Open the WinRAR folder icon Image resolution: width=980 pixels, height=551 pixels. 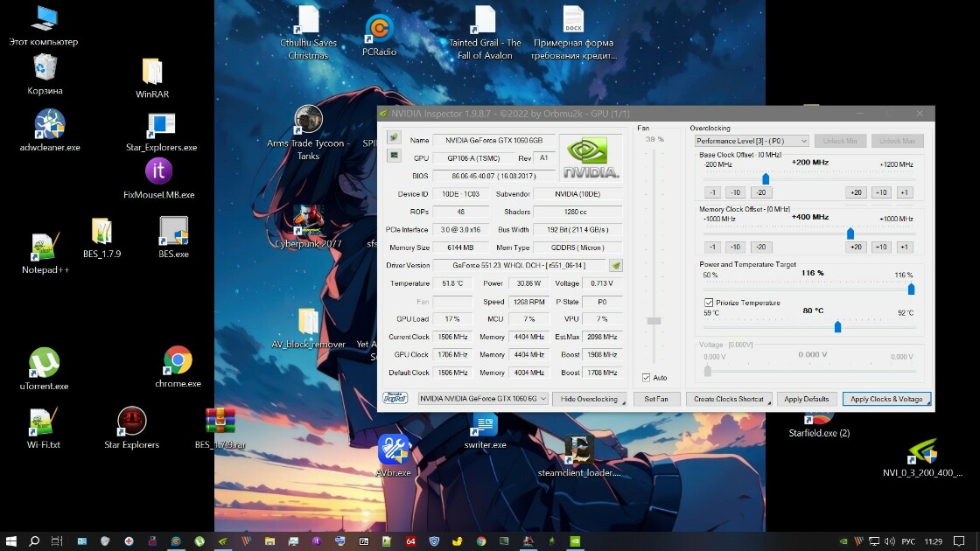[152, 78]
